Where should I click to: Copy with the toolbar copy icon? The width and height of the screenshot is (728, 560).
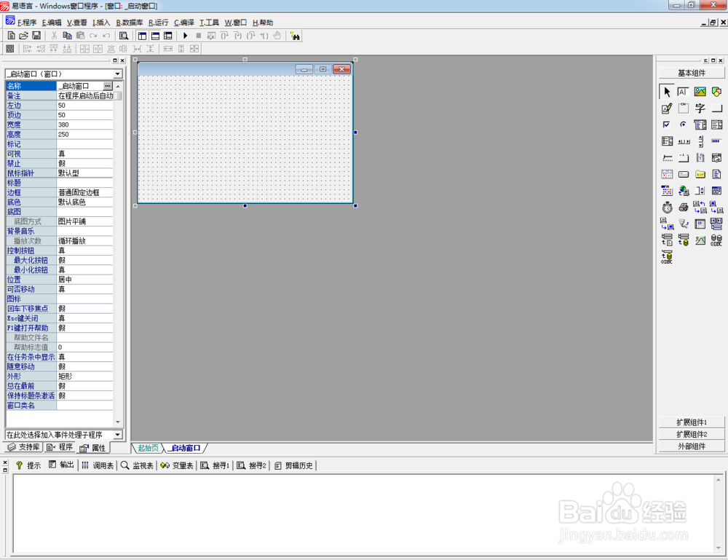click(x=67, y=36)
